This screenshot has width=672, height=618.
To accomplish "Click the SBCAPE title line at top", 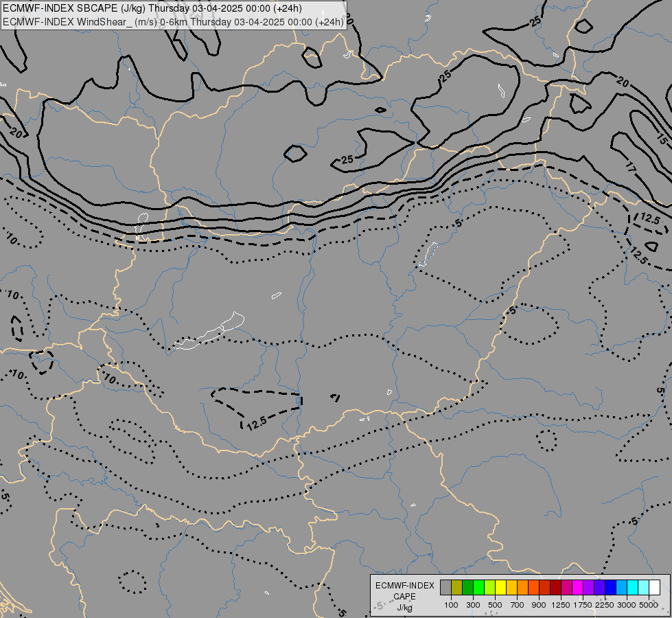I will click(x=152, y=8).
